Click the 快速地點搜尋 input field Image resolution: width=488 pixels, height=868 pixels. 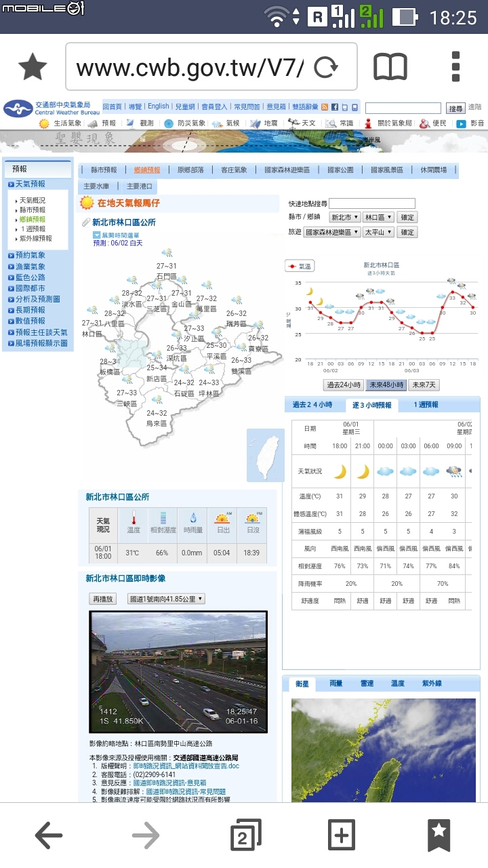pos(371,203)
